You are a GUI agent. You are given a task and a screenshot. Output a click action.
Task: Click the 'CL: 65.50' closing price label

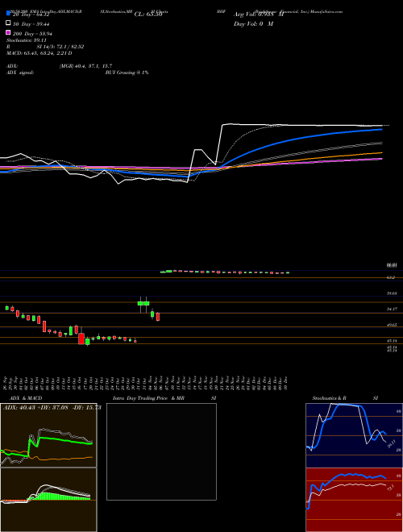pos(148,15)
